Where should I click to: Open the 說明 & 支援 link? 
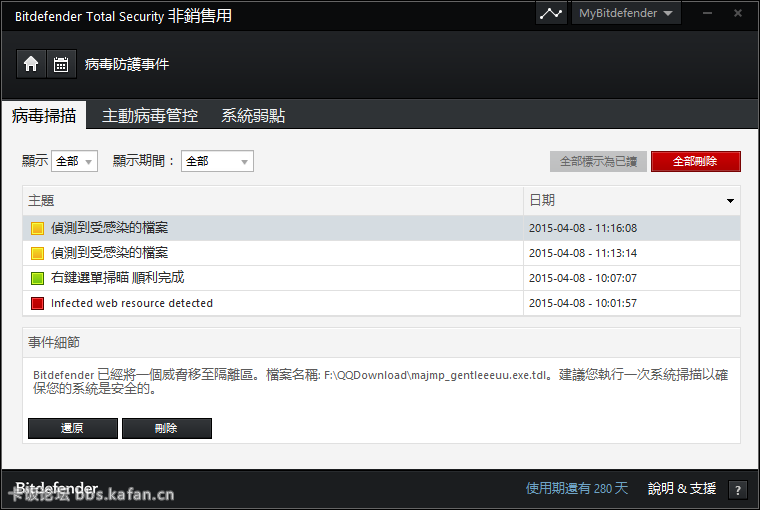pyautogui.click(x=682, y=488)
